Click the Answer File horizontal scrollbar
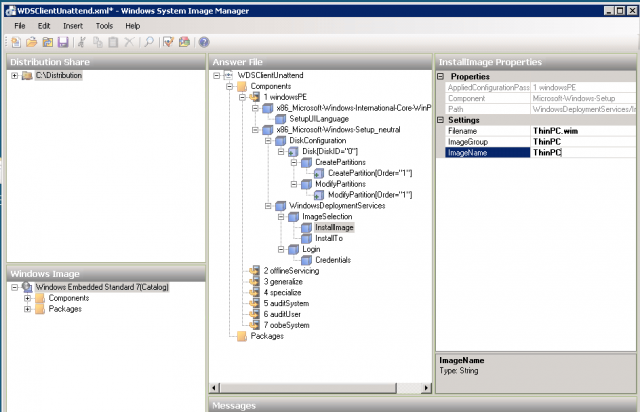The image size is (640, 412). pyautogui.click(x=318, y=387)
